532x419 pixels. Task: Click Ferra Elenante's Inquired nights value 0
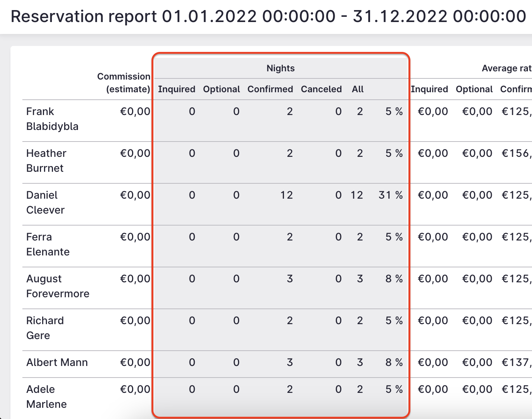coord(192,237)
